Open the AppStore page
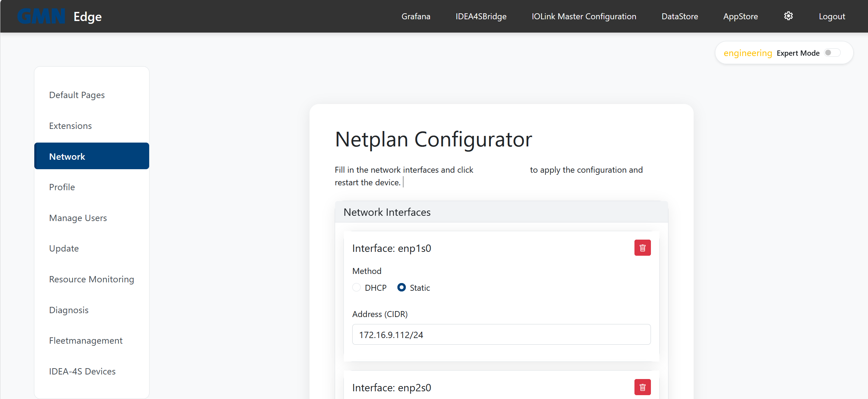Viewport: 868px width, 399px height. pos(740,16)
